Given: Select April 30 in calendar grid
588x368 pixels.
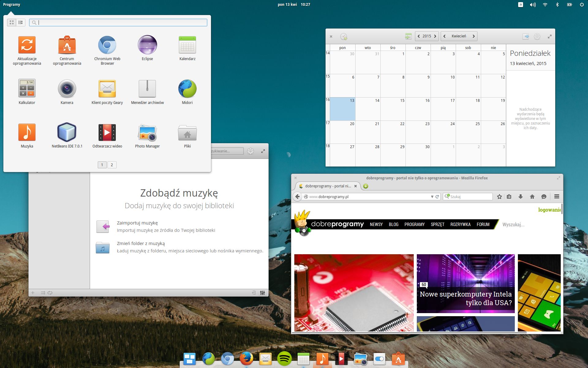Looking at the screenshot, I should click(418, 155).
